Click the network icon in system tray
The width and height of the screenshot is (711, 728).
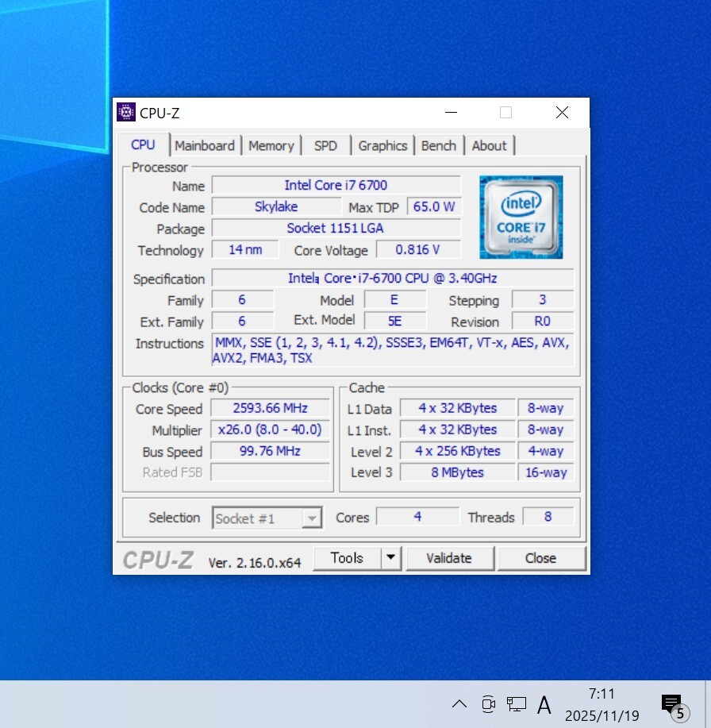pyautogui.click(x=517, y=703)
